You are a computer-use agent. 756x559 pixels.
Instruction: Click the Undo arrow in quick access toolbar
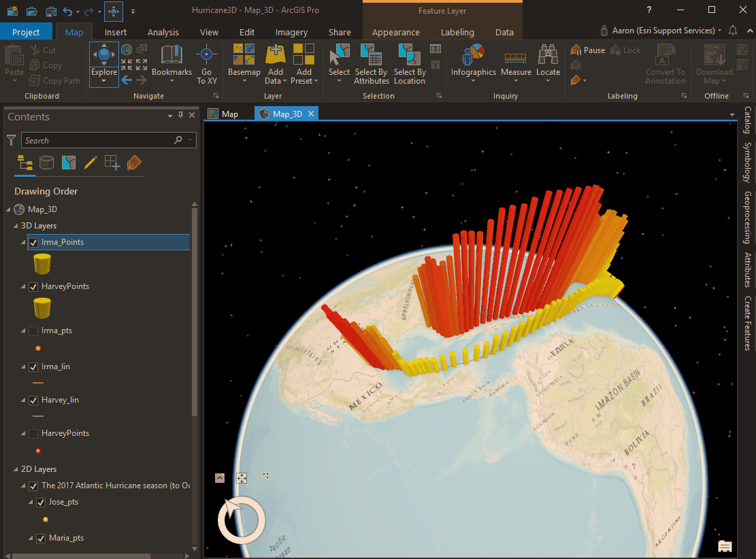pos(68,11)
